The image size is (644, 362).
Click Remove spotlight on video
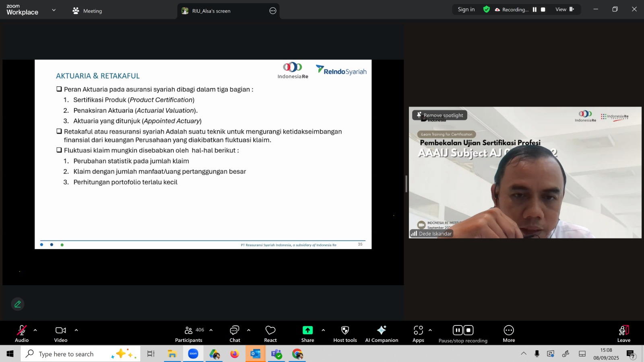tap(440, 115)
